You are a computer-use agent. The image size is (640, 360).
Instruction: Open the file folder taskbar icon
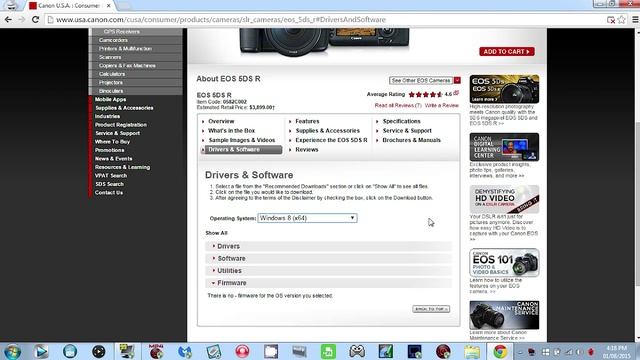[472, 351]
